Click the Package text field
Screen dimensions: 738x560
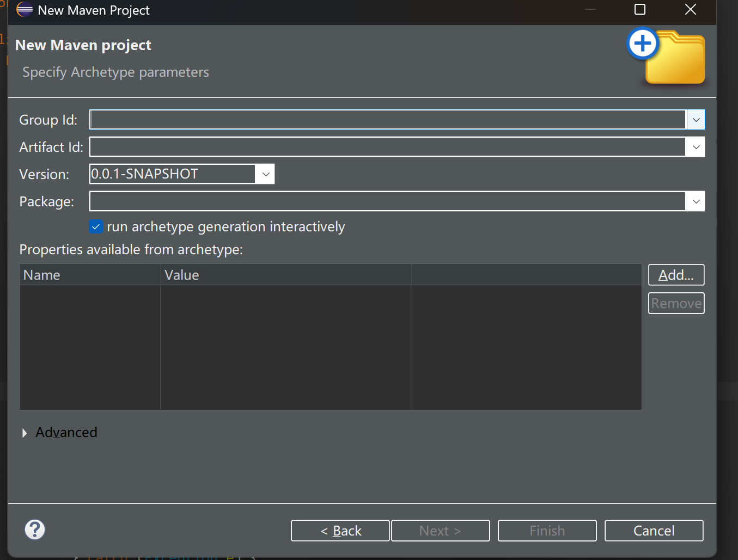coord(387,201)
